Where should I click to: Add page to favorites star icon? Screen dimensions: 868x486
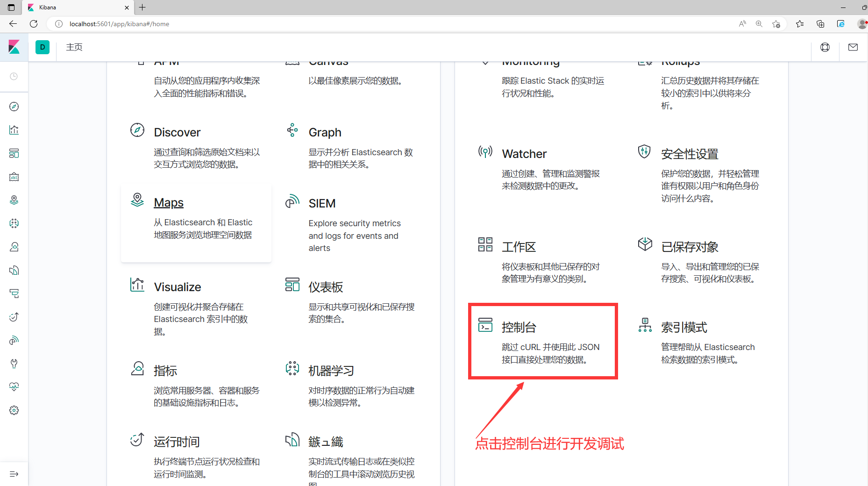776,24
